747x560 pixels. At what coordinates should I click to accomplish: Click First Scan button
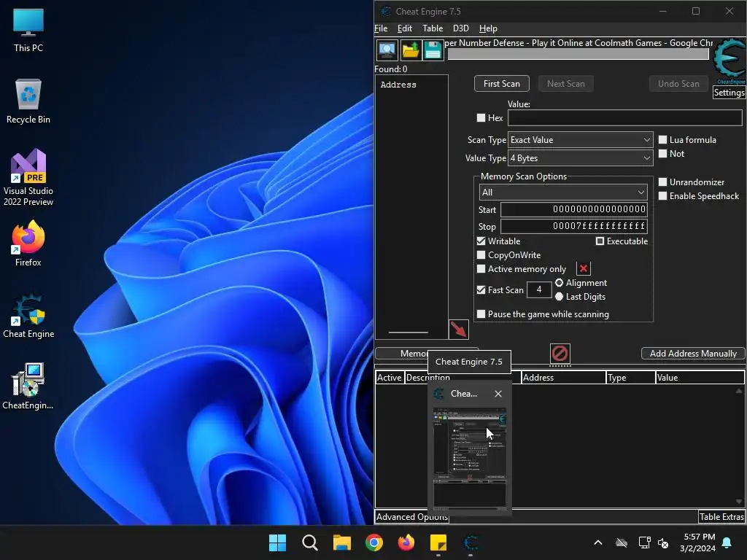tap(502, 83)
